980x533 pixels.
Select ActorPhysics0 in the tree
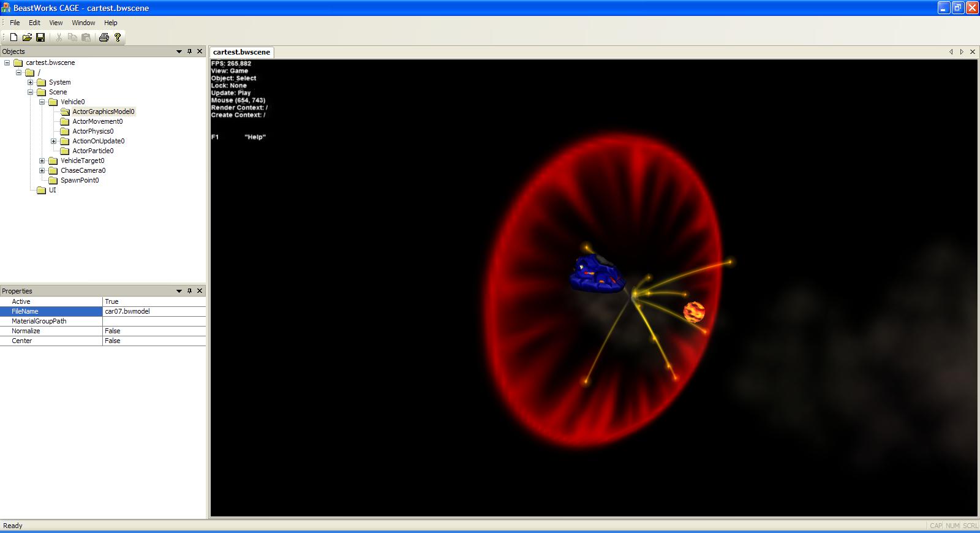point(92,131)
